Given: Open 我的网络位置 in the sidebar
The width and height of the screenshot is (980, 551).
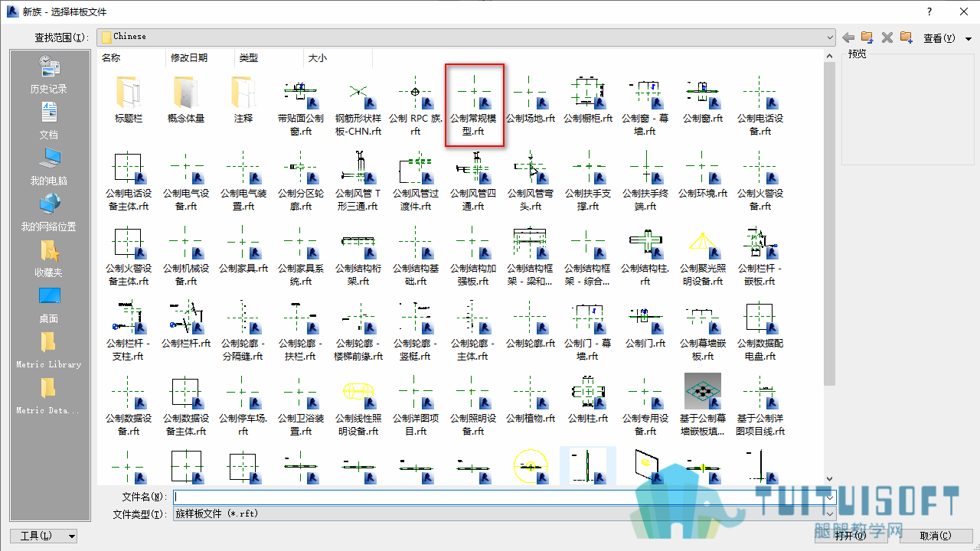Looking at the screenshot, I should pyautogui.click(x=49, y=213).
